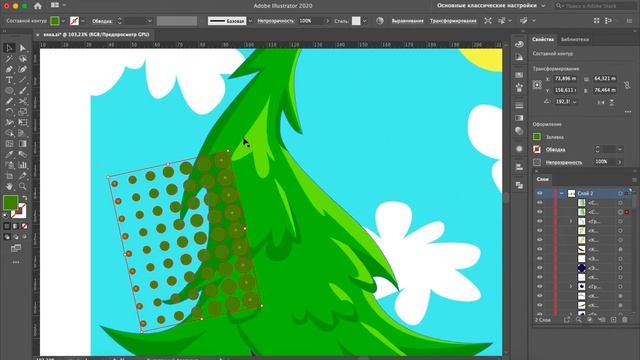
Task: Select the Zoom magnifier tool
Action: coord(23,186)
